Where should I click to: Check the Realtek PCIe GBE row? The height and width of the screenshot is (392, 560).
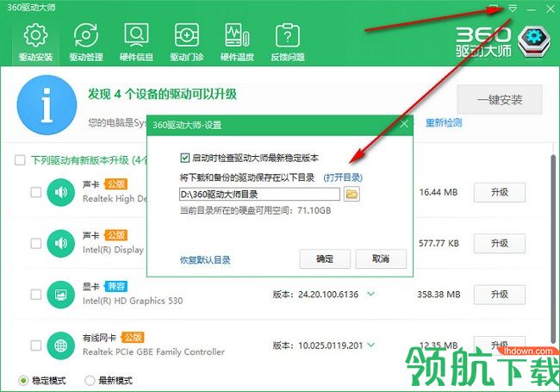[35, 345]
